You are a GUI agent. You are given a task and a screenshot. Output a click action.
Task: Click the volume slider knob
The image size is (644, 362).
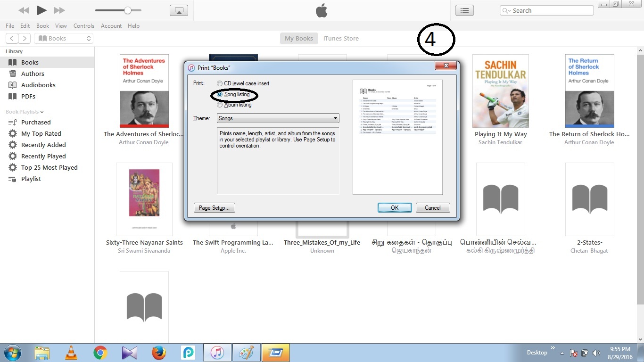(128, 10)
